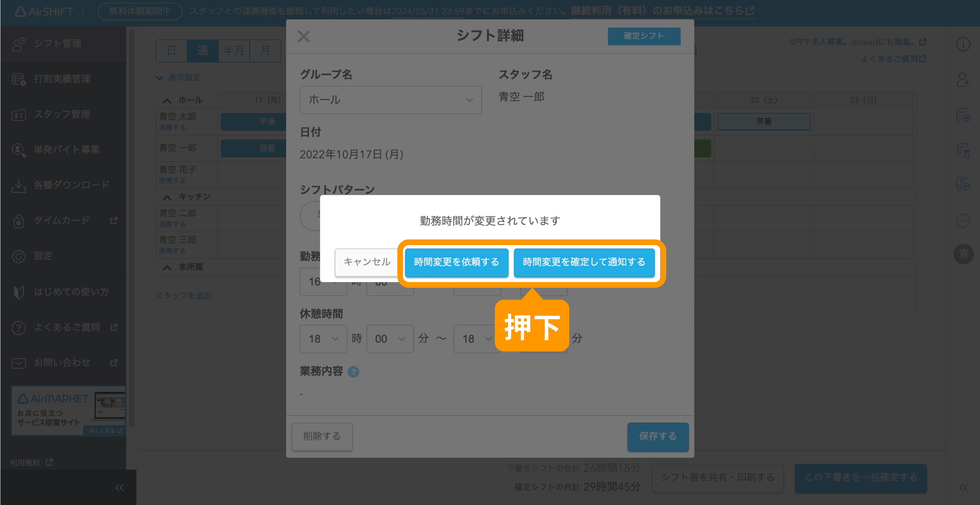
Task: Click the 確定シフト badge
Action: [644, 36]
